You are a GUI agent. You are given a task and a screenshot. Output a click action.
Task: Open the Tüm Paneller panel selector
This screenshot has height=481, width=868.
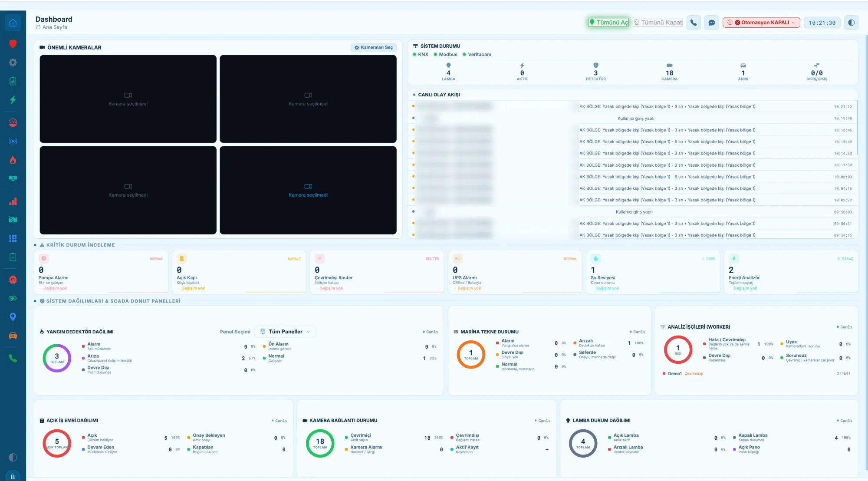tap(285, 332)
